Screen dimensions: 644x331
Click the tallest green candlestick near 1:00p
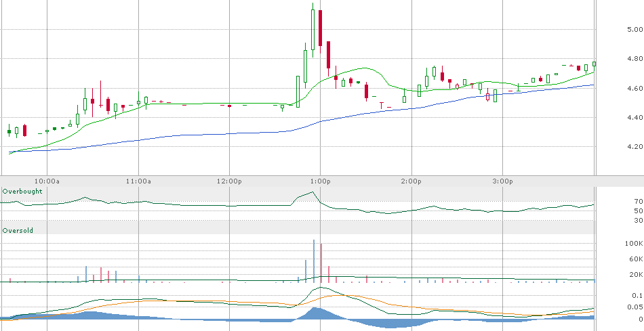click(313, 28)
